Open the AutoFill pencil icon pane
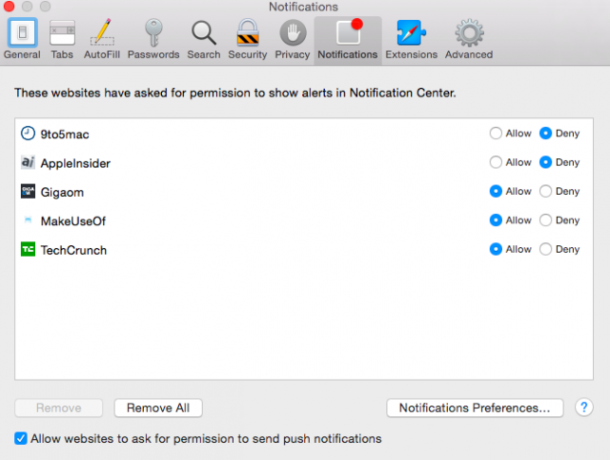 pos(102,39)
